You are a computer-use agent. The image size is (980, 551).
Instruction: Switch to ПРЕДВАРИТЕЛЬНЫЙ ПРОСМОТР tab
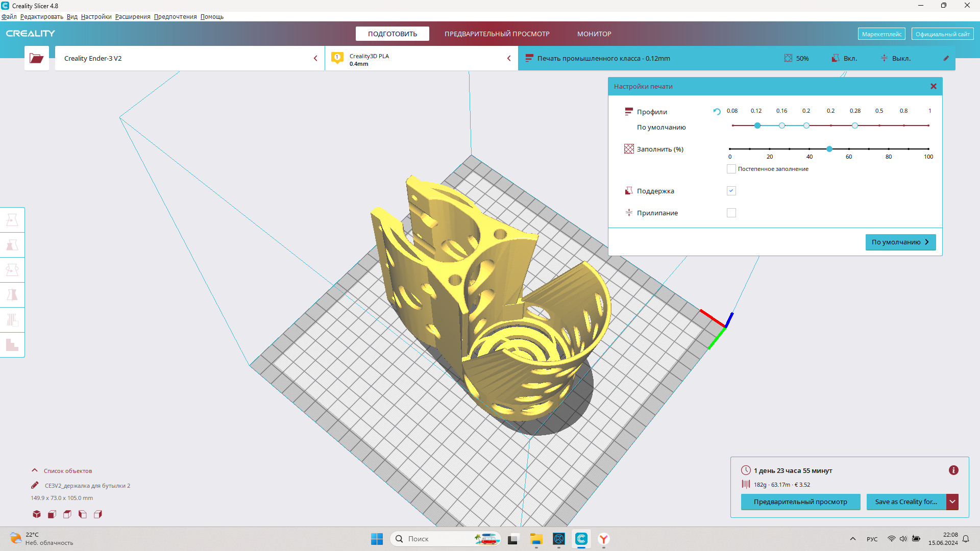click(497, 34)
